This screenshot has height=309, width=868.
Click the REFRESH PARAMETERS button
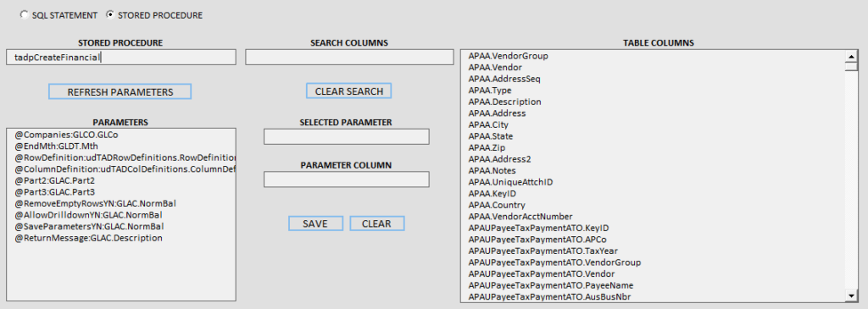pyautogui.click(x=120, y=91)
